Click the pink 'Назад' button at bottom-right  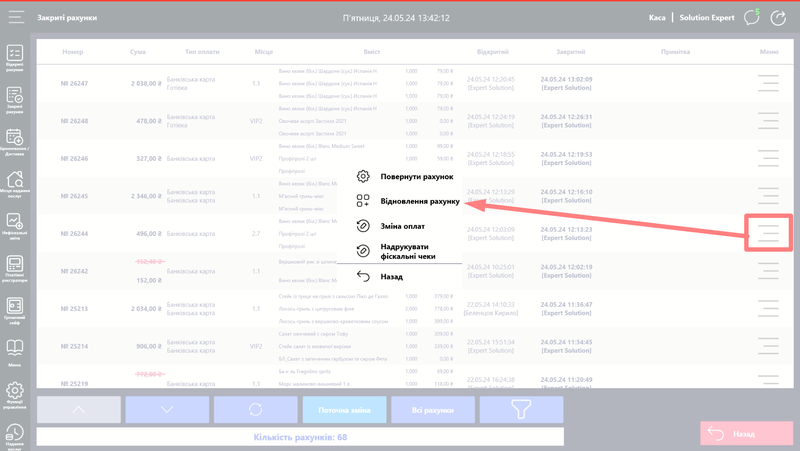pyautogui.click(x=739, y=434)
